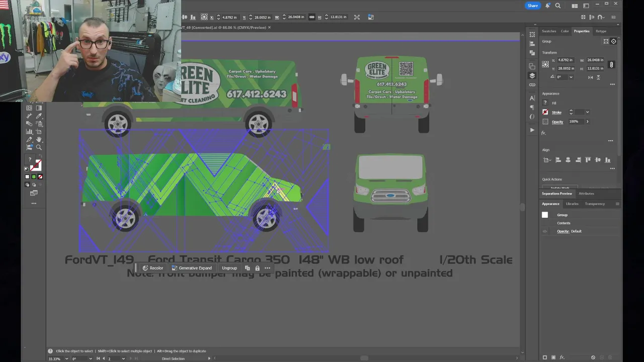The image size is (644, 362).
Task: Click the search magnifier in top bar
Action: click(x=557, y=6)
